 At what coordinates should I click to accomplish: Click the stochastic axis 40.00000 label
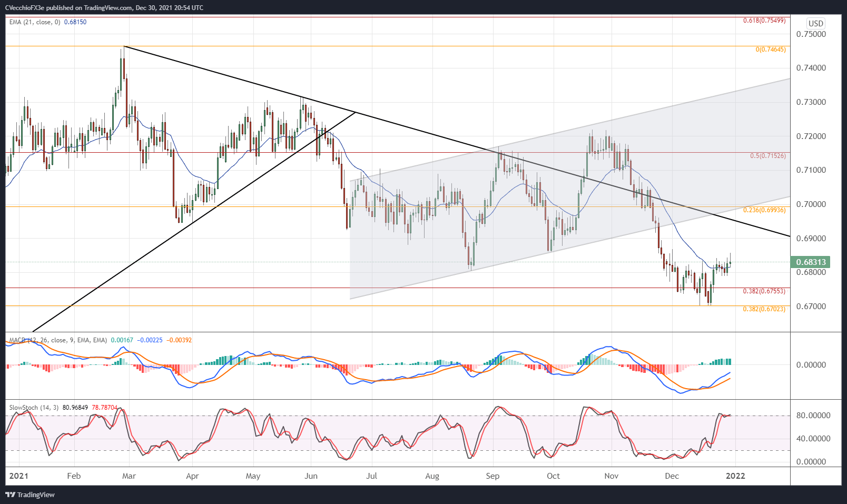pos(813,439)
